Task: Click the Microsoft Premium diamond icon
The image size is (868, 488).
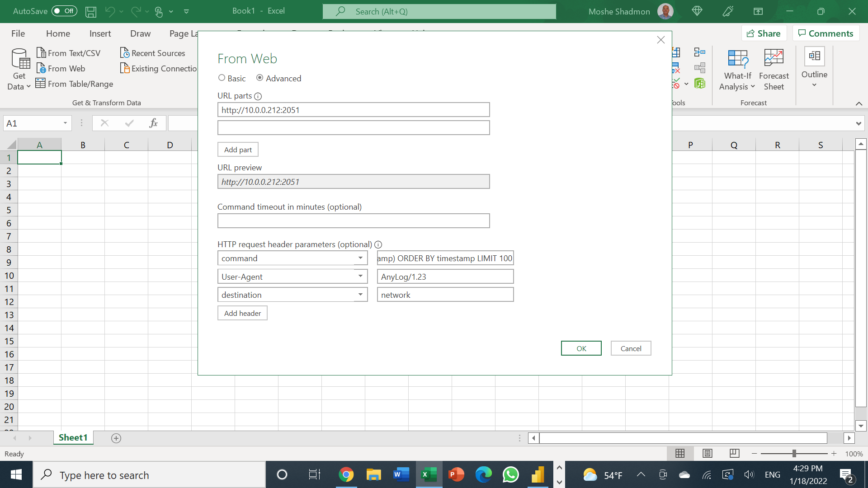Action: 697,11
